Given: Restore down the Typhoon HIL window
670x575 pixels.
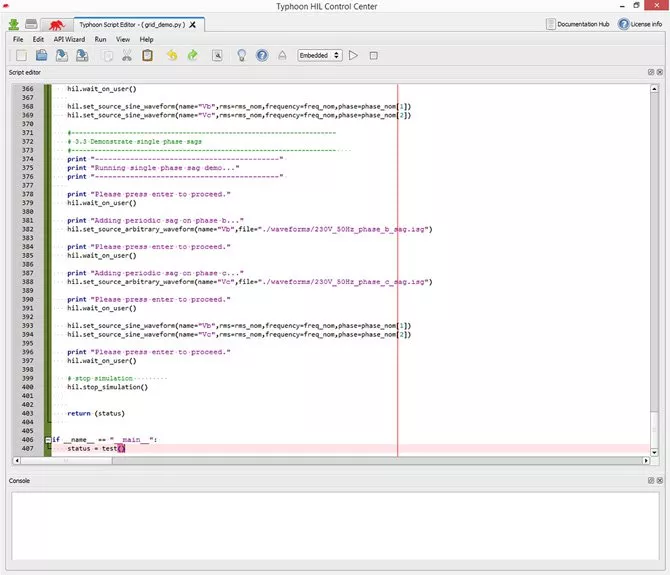Looking at the screenshot, I should (636, 6).
